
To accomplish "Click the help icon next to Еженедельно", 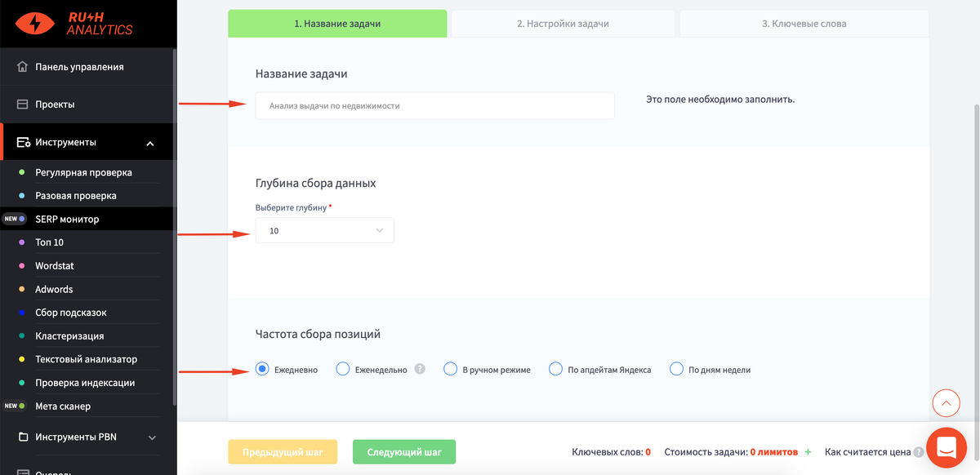I will click(x=420, y=369).
